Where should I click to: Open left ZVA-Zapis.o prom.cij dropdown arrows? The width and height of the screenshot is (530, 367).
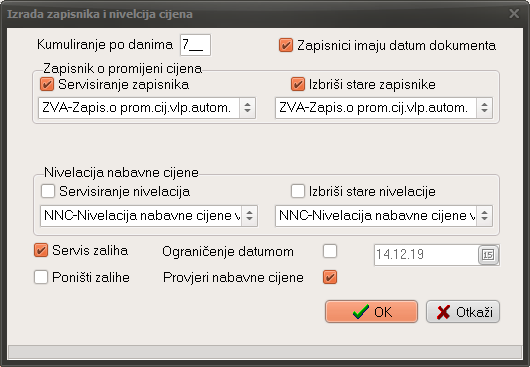247,108
